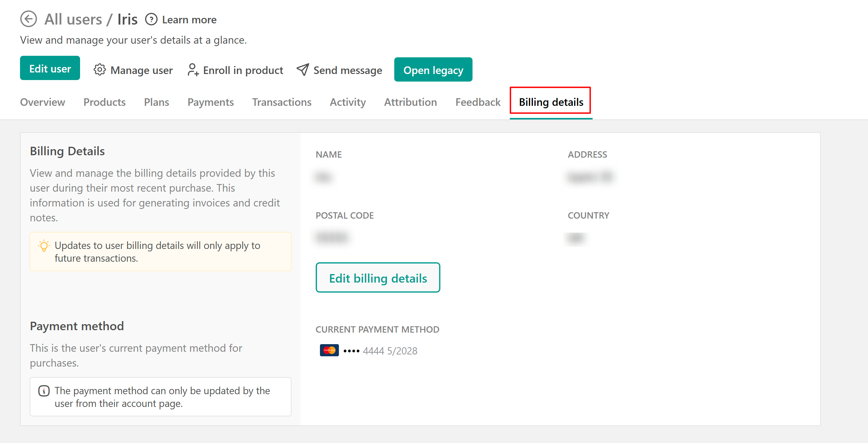Screen dimensions: 868x443
Task: Switch to the Activity tab
Action: [x=348, y=102]
